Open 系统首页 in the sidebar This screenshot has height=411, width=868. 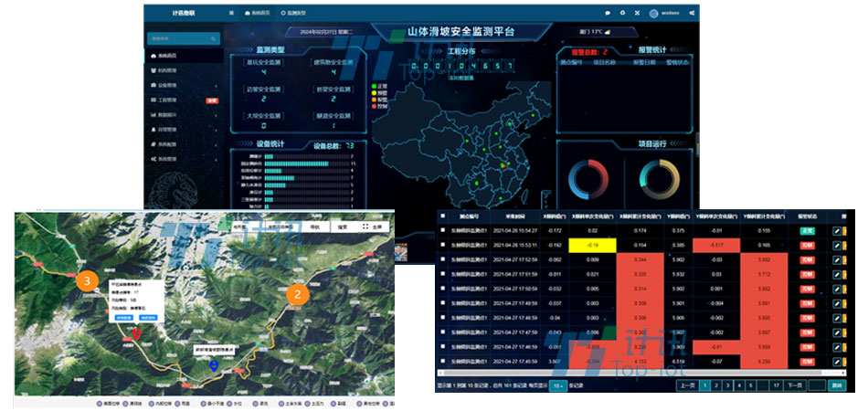[184, 57]
